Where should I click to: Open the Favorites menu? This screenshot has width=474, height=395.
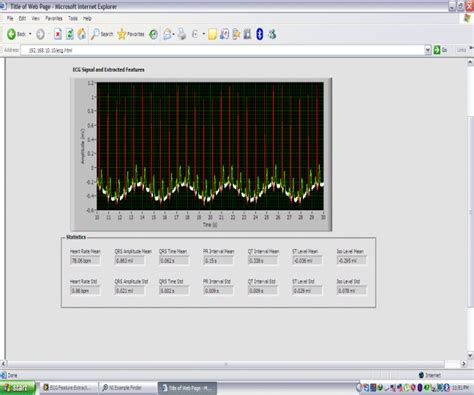54,18
